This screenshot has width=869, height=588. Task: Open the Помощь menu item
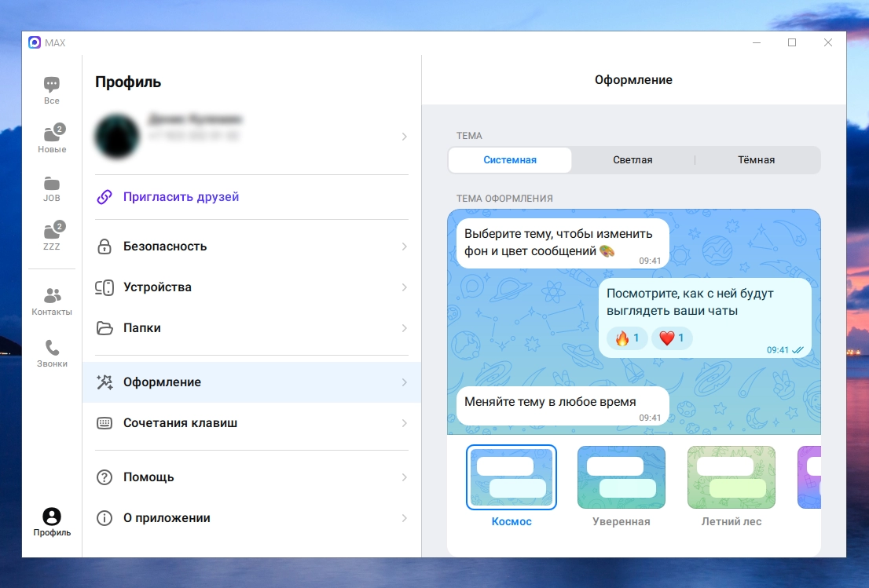coord(251,477)
